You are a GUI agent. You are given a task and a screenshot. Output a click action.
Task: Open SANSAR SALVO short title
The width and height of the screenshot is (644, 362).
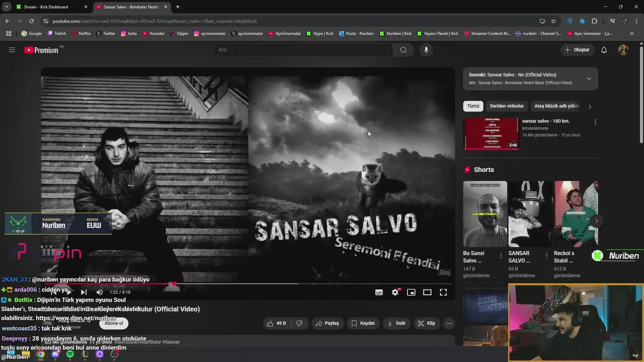click(519, 257)
